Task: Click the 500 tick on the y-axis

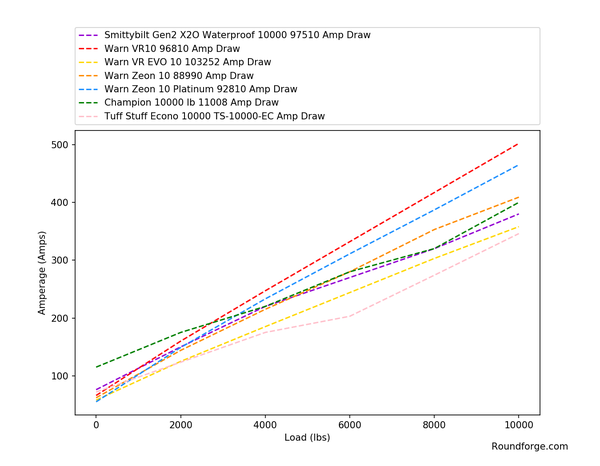Action: pyautogui.click(x=62, y=145)
